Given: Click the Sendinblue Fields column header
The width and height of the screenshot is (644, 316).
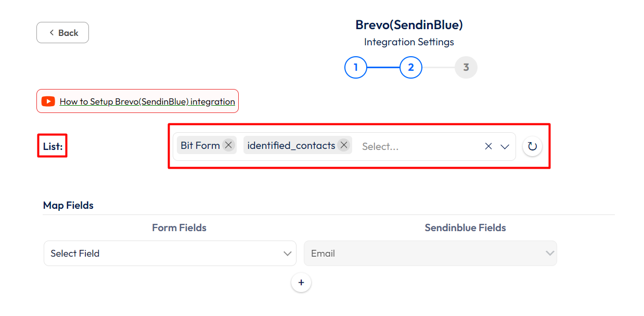Looking at the screenshot, I should pos(465,228).
